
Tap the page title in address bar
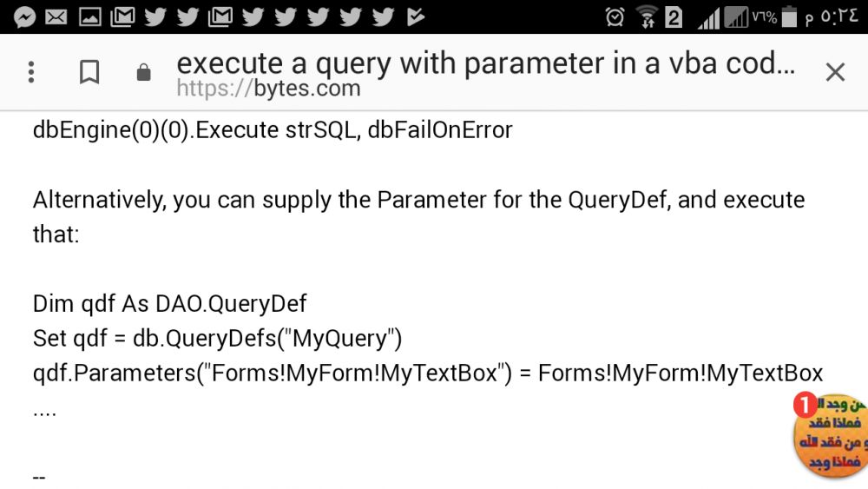pos(485,63)
